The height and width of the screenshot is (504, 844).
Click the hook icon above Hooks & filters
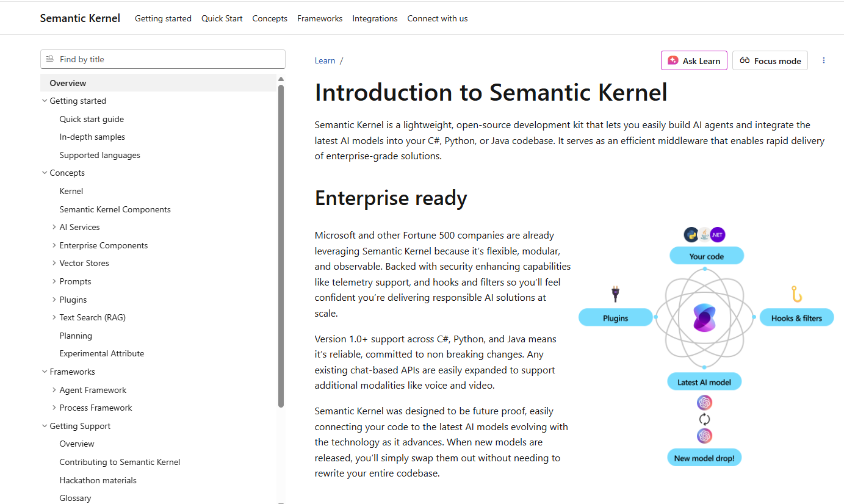coord(796,294)
